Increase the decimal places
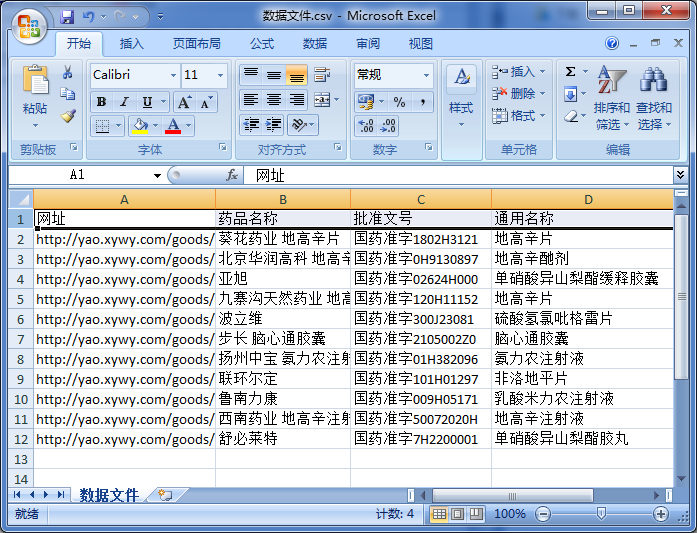 pos(366,126)
